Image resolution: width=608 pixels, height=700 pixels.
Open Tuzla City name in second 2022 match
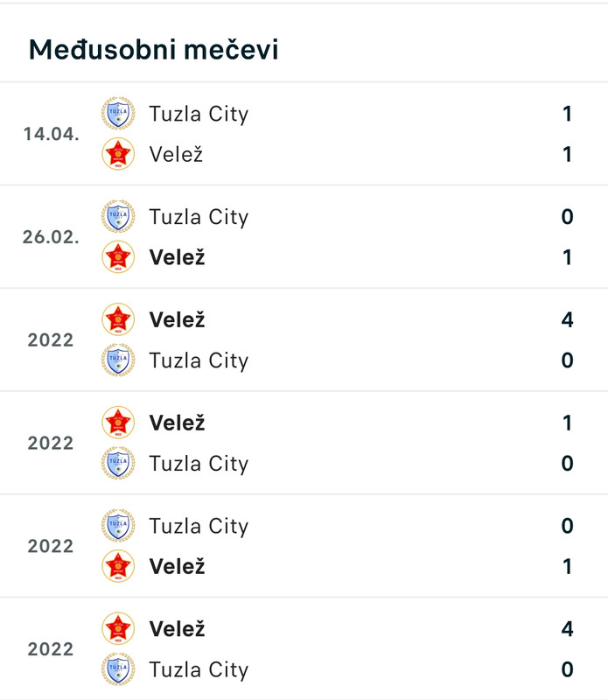(x=199, y=465)
